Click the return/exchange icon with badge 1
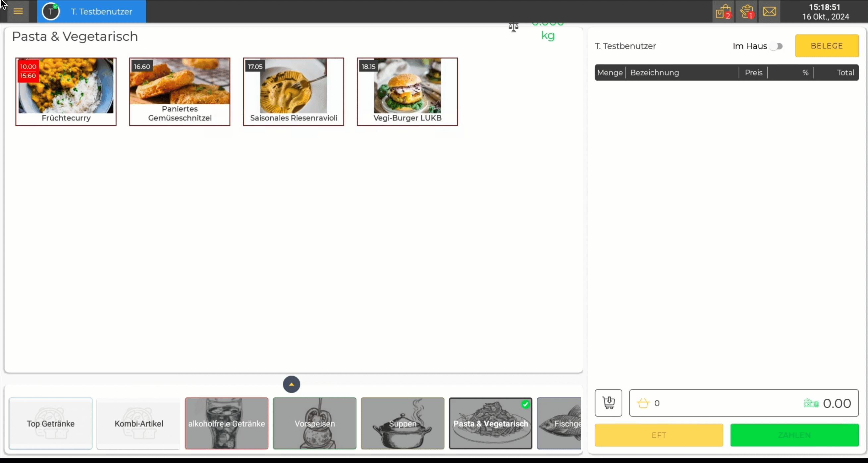This screenshot has width=868, height=463. click(x=746, y=12)
